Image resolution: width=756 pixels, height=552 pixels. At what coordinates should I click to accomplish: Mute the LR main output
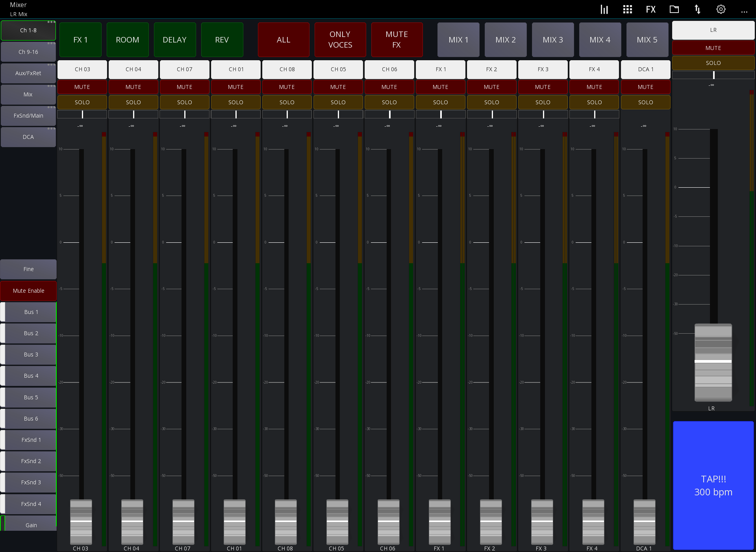[x=713, y=48]
